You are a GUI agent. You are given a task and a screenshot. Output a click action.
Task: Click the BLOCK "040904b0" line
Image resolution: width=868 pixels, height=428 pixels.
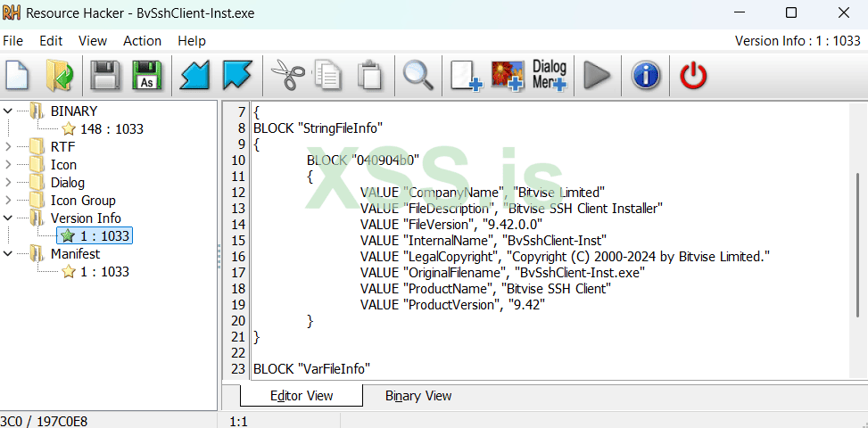pyautogui.click(x=363, y=160)
